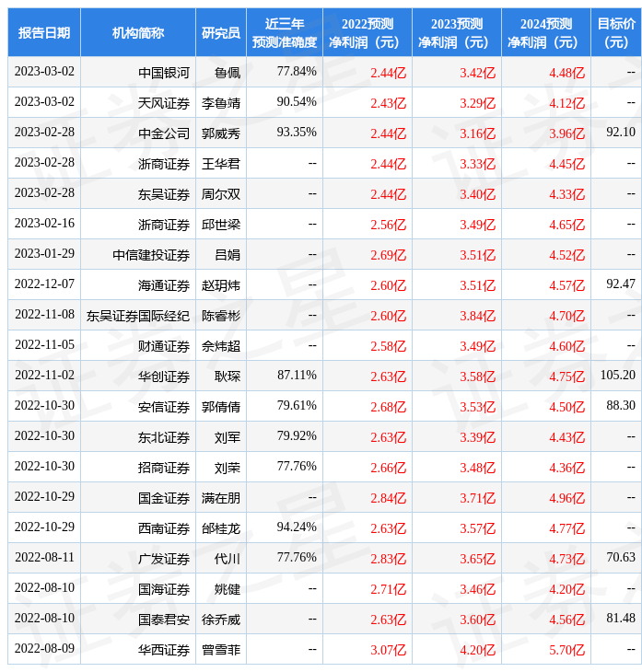The height and width of the screenshot is (672, 642).
Task: Select the 研究员 column header
Action: [x=221, y=32]
